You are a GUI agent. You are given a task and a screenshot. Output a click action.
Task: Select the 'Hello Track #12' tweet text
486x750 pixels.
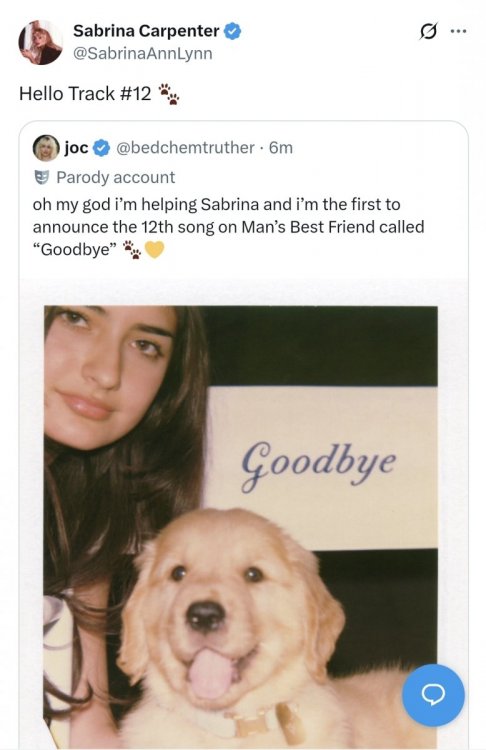85,94
